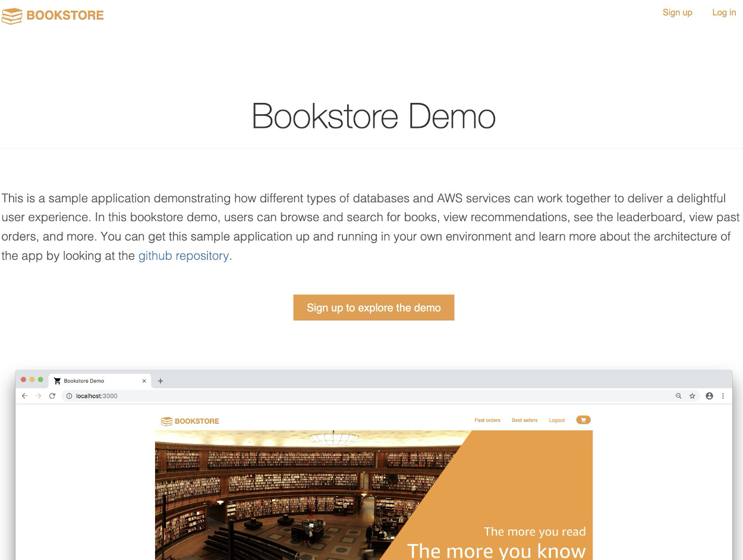Open a new tab with the plus button

point(160,380)
